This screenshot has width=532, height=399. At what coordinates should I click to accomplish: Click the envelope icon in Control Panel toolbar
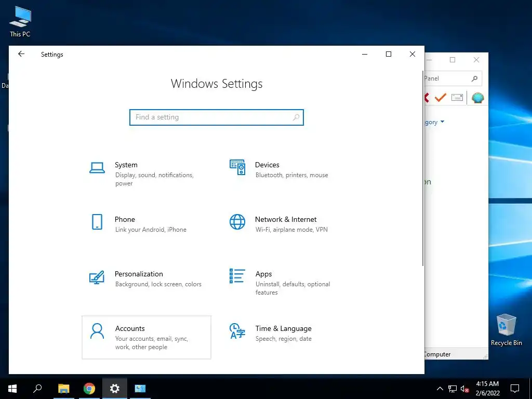tap(457, 98)
